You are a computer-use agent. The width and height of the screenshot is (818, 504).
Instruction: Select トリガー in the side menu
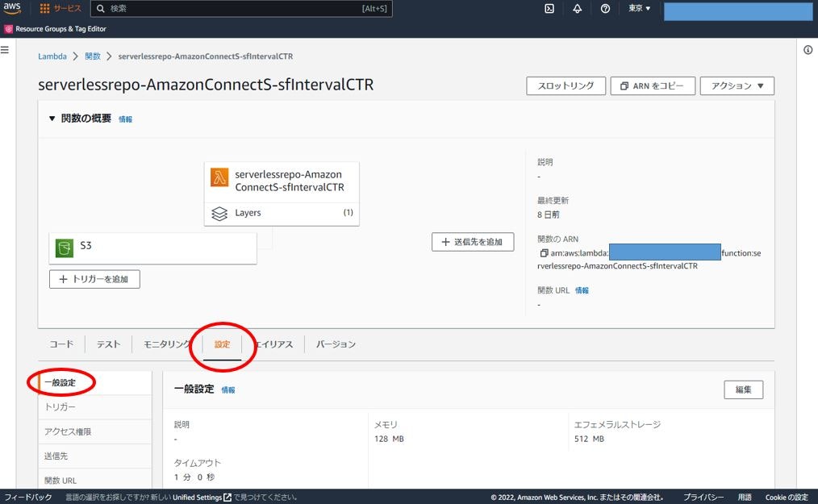click(95, 407)
